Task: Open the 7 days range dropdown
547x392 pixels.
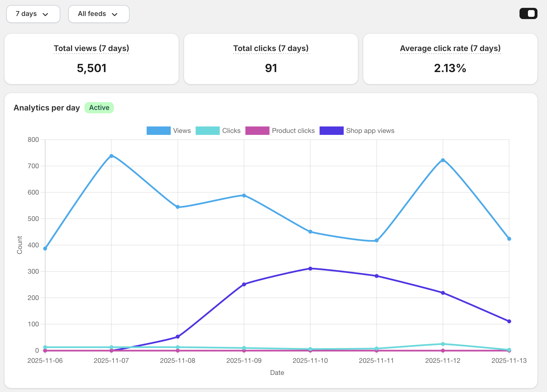Action: 33,14
